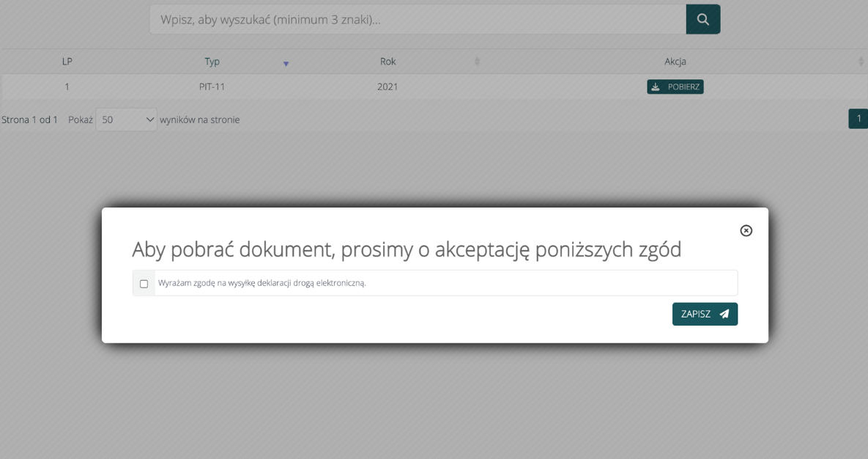Go to page 1 in pagination
This screenshot has height=459, width=868.
(x=858, y=119)
